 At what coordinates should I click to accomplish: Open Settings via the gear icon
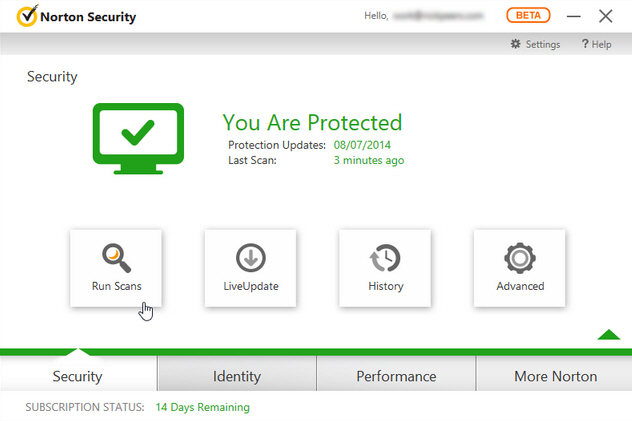tap(516, 44)
